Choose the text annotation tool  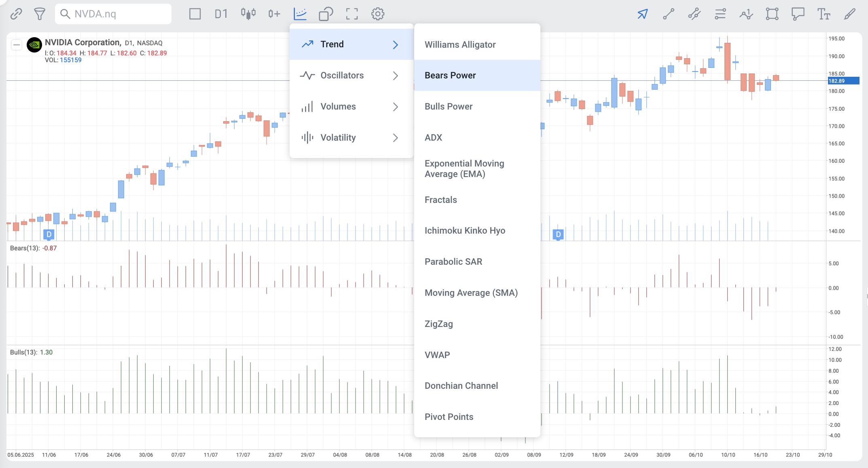pyautogui.click(x=824, y=14)
